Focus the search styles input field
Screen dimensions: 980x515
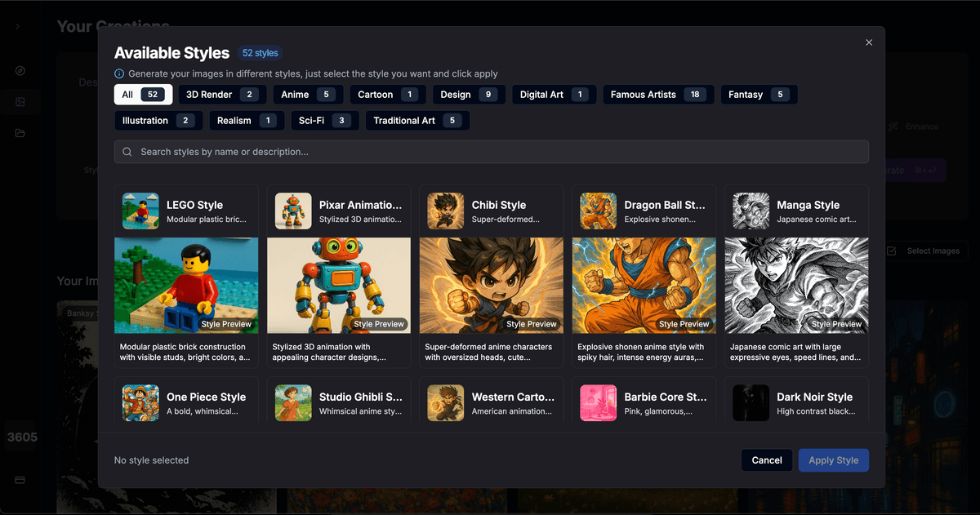point(492,152)
